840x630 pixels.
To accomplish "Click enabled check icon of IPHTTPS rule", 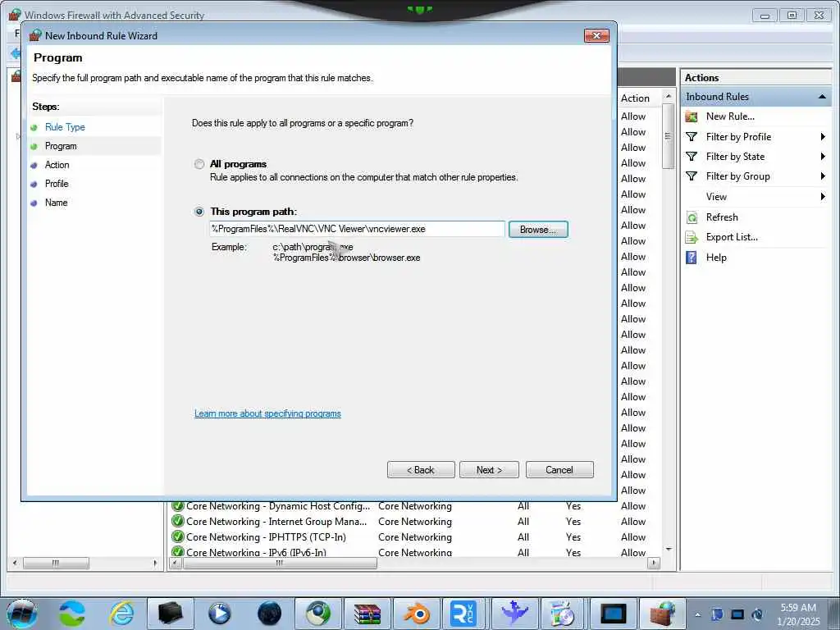I will tap(177, 536).
